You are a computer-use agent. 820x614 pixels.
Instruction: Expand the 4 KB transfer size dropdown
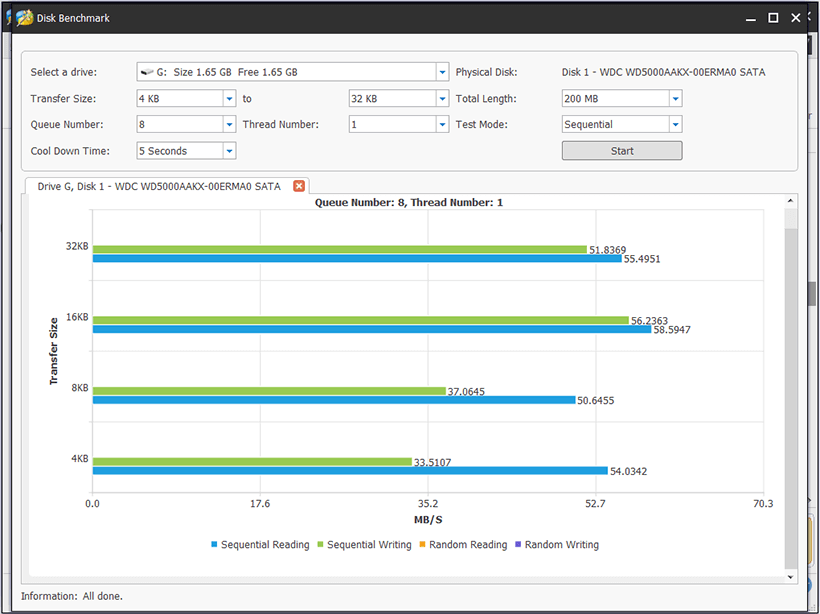pos(230,98)
